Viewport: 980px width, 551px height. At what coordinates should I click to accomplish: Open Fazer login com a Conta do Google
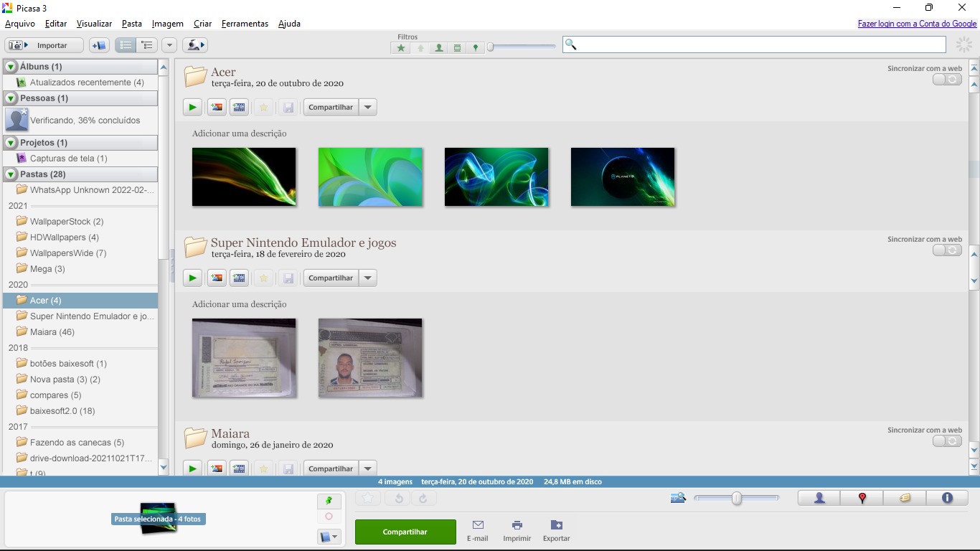pyautogui.click(x=917, y=24)
